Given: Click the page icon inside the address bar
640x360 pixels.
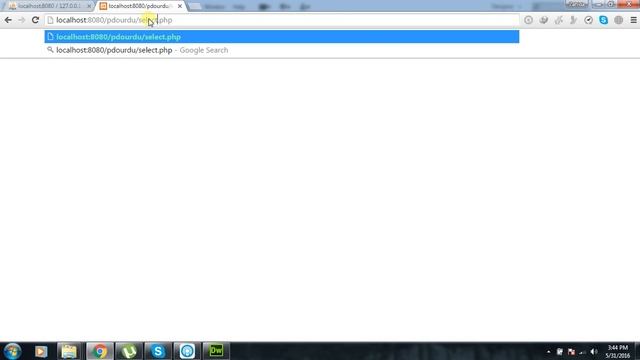Looking at the screenshot, I should point(50,20).
